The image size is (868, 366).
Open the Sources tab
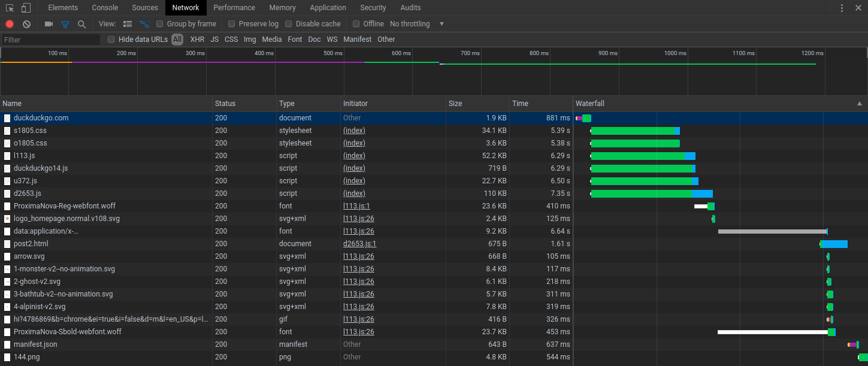pos(145,8)
